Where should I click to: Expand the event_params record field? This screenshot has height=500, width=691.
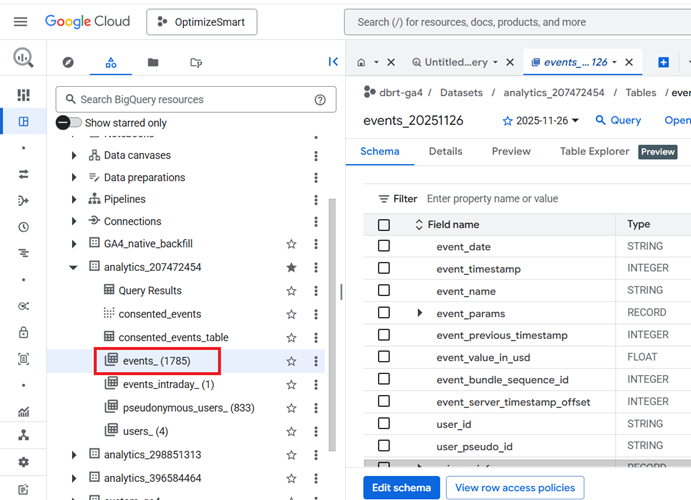(420, 313)
